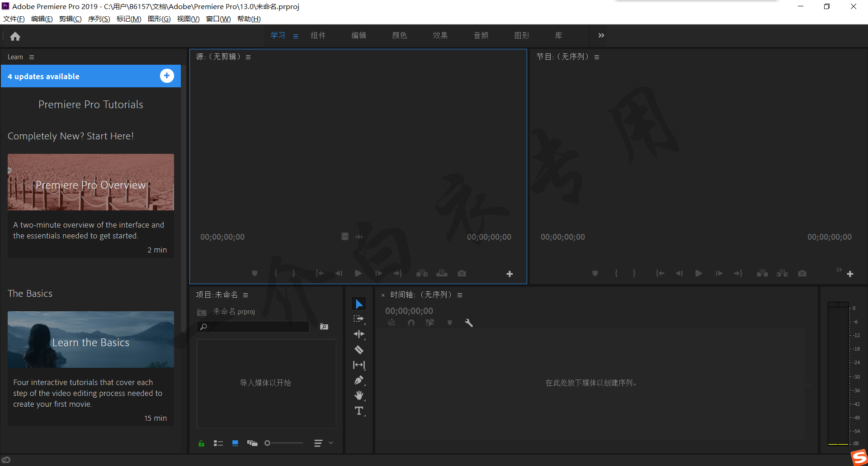The image size is (868, 466).
Task: Open the 序列(S) menu
Action: tap(99, 19)
